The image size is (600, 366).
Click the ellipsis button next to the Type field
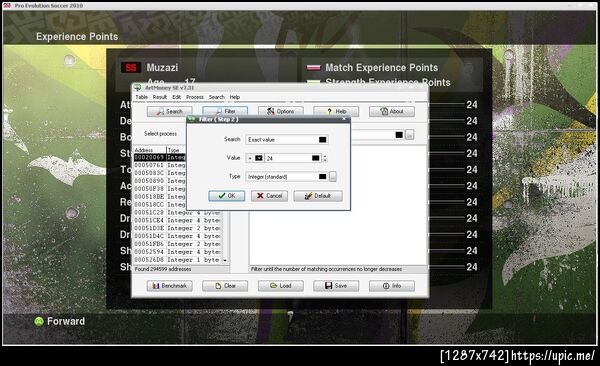tap(333, 176)
